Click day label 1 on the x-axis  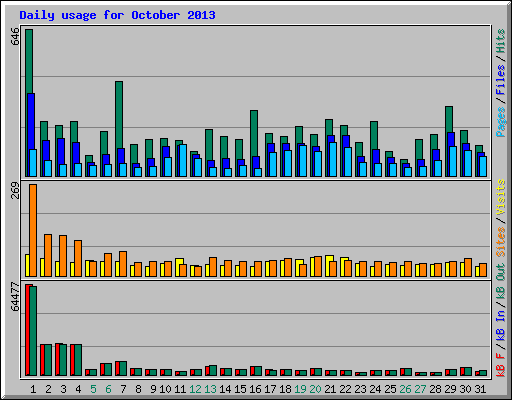[x=33, y=389]
